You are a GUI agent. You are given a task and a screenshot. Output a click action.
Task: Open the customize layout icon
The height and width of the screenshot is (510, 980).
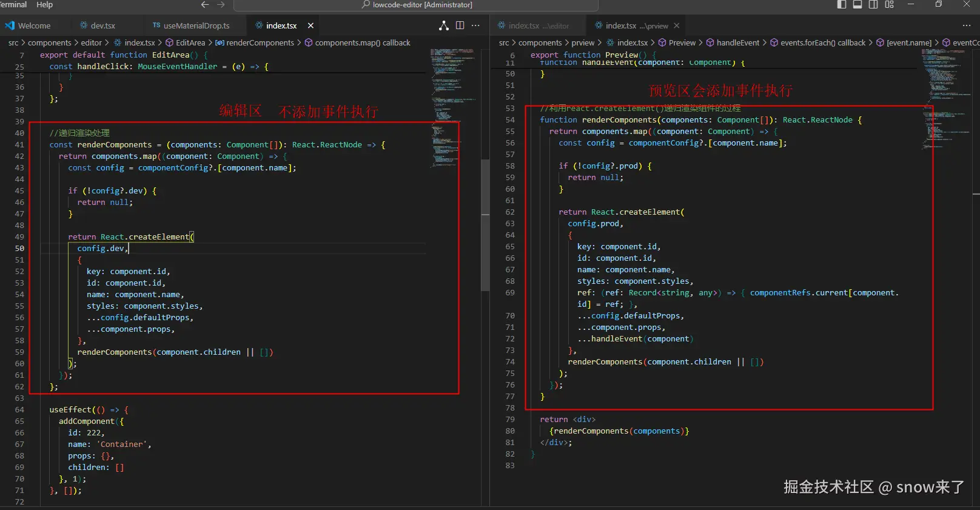pos(890,5)
